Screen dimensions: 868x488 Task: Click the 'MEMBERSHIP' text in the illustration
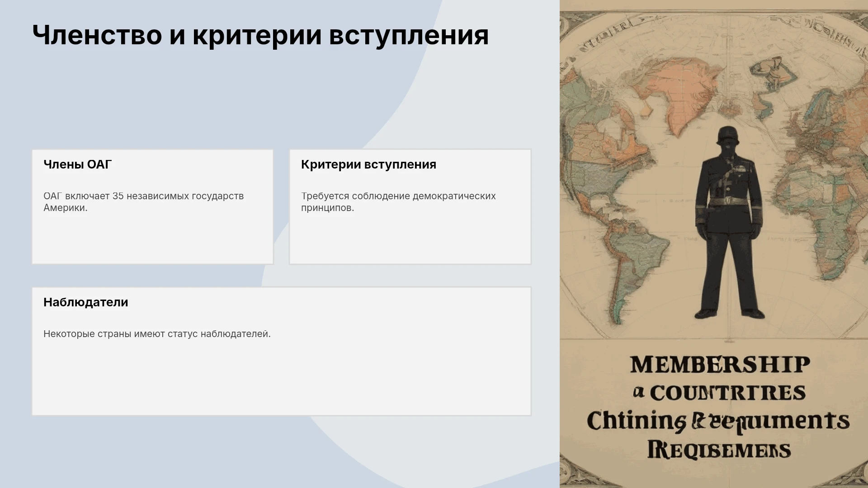tap(720, 365)
